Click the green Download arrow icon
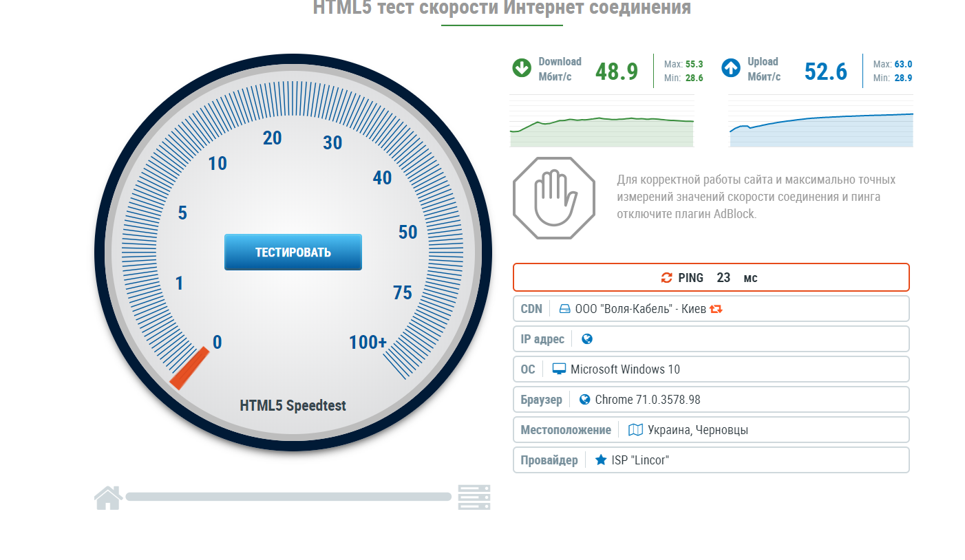Screen dimensions: 965x560 tap(522, 68)
